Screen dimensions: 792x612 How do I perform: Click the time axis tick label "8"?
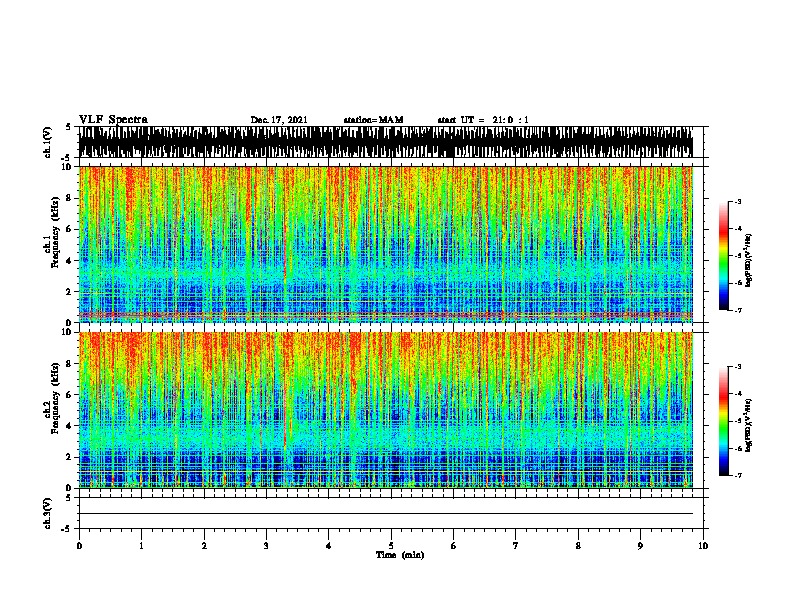[x=578, y=546]
